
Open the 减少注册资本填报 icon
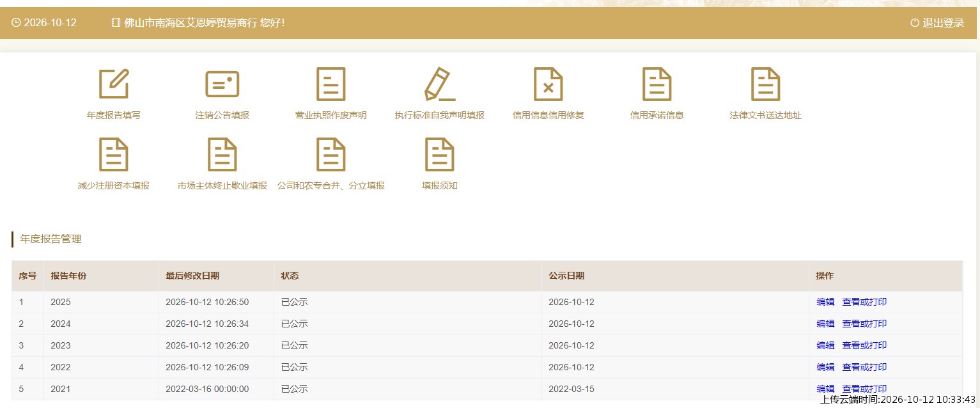114,154
